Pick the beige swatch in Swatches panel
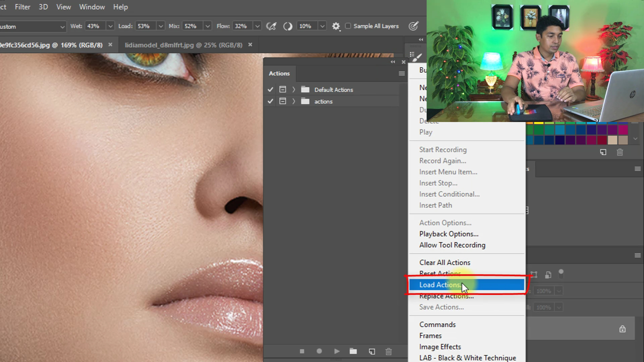 pyautogui.click(x=612, y=140)
